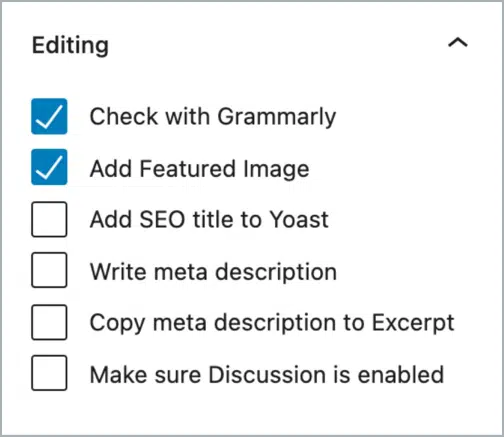Click the word Yoast in the checklist

(299, 220)
